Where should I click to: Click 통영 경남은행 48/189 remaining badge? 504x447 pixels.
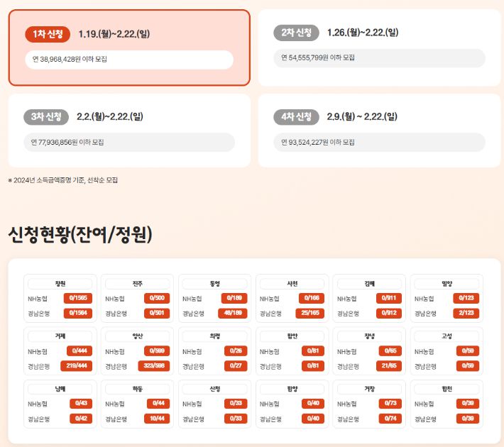point(234,314)
